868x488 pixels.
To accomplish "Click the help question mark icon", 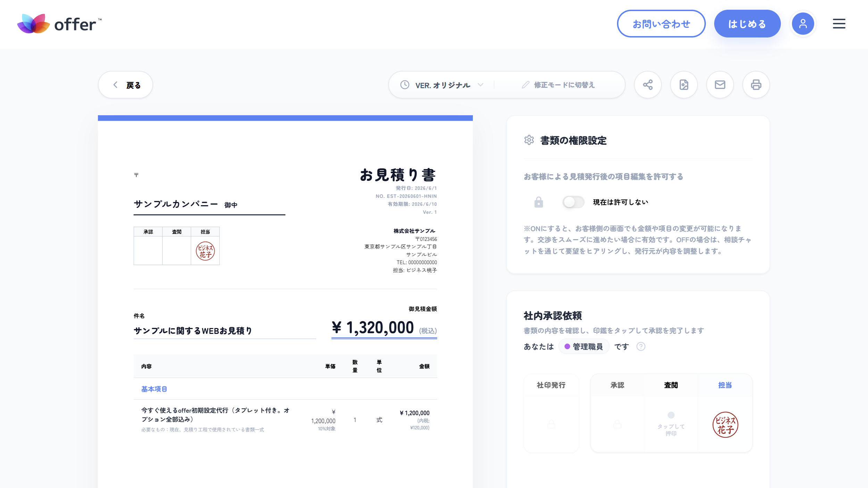I will [x=641, y=346].
